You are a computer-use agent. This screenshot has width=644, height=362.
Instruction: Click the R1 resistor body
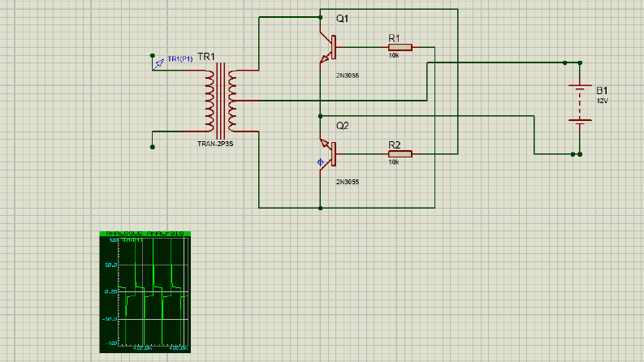(400, 48)
